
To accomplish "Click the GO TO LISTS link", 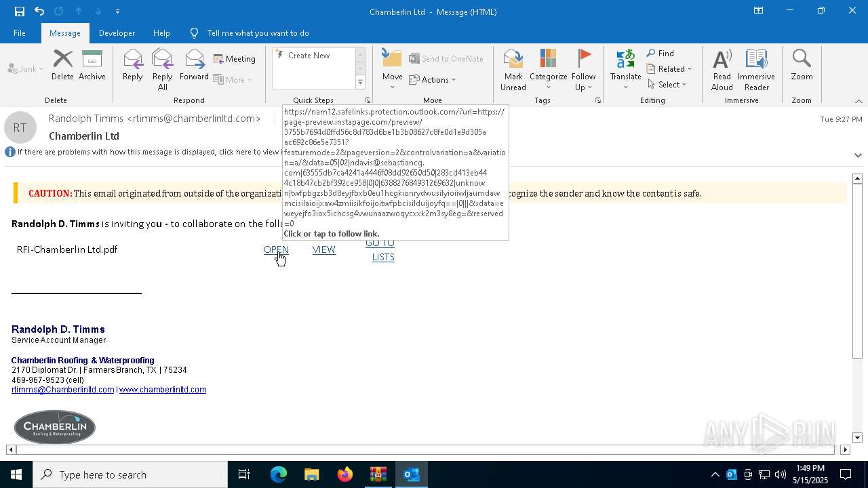I will coord(380,250).
